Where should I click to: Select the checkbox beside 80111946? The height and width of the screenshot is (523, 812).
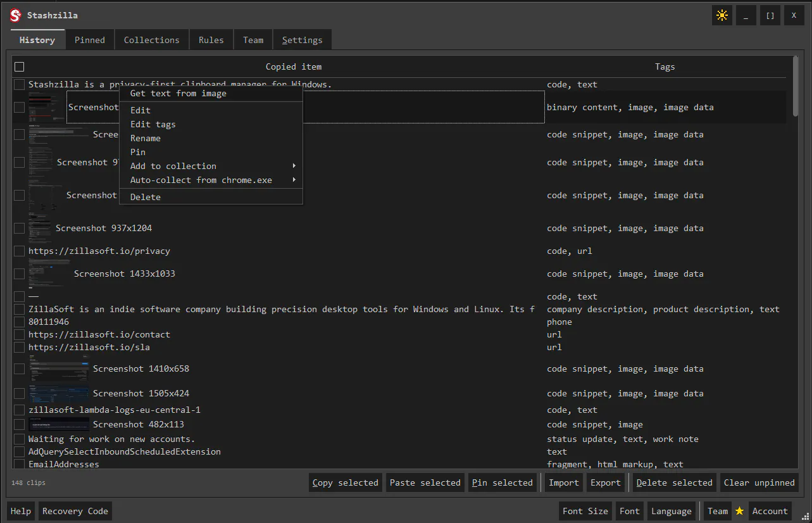pos(20,322)
